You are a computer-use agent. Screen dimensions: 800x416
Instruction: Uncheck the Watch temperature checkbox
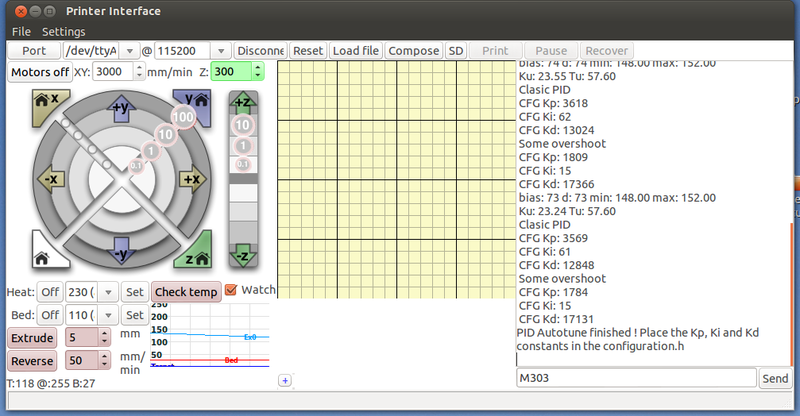point(231,291)
